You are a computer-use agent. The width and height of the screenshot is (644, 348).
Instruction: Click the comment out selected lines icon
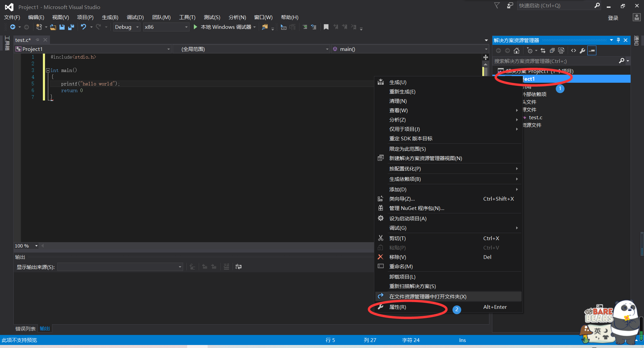(305, 27)
